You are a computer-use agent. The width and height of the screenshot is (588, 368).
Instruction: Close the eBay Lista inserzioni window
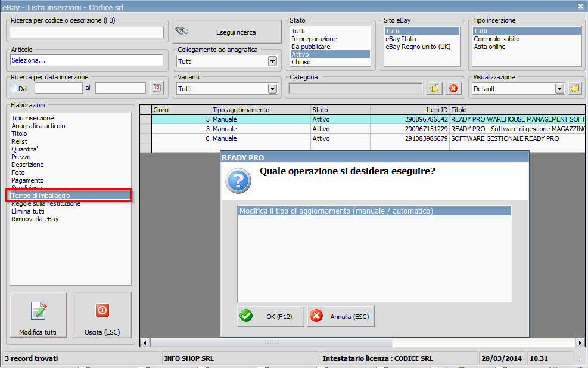click(x=580, y=7)
